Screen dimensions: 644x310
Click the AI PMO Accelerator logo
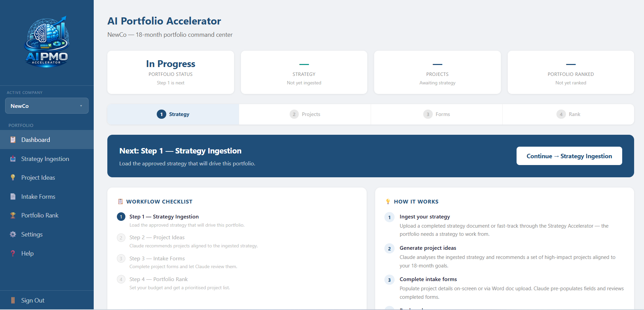47,42
